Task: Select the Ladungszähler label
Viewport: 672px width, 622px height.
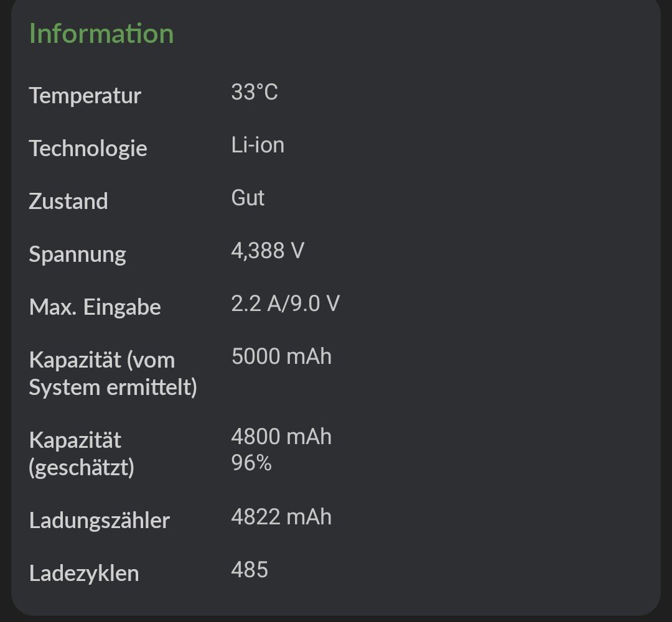Action: (x=100, y=521)
